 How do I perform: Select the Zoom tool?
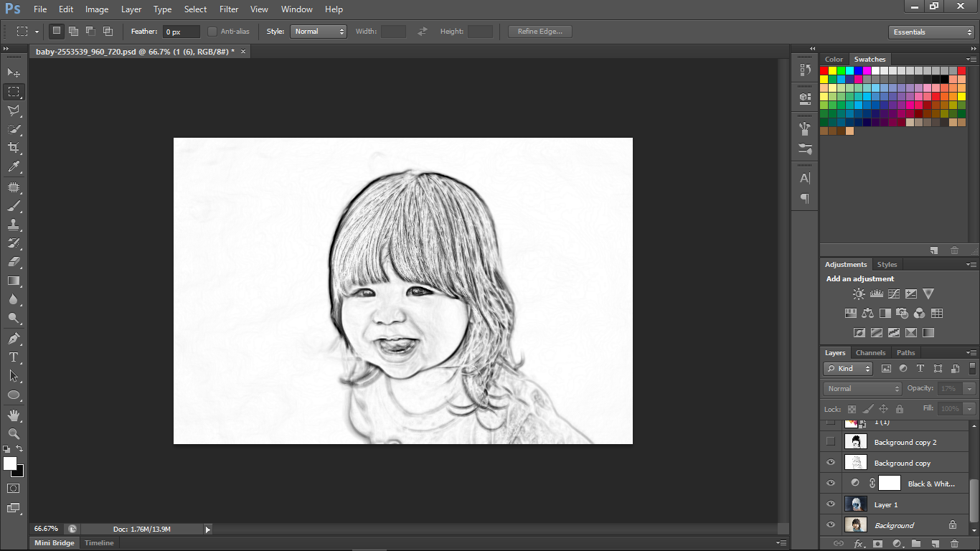pos(14,433)
